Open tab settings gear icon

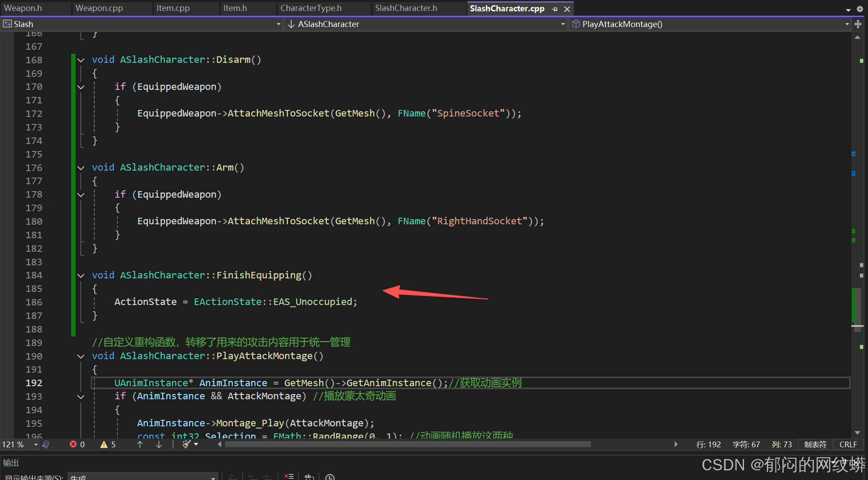860,9
